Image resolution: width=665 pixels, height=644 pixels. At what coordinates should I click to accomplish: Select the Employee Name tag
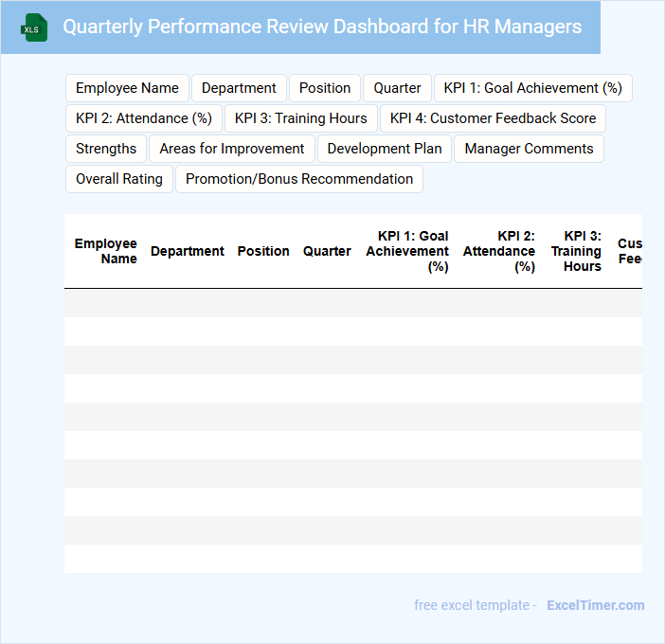click(x=127, y=88)
